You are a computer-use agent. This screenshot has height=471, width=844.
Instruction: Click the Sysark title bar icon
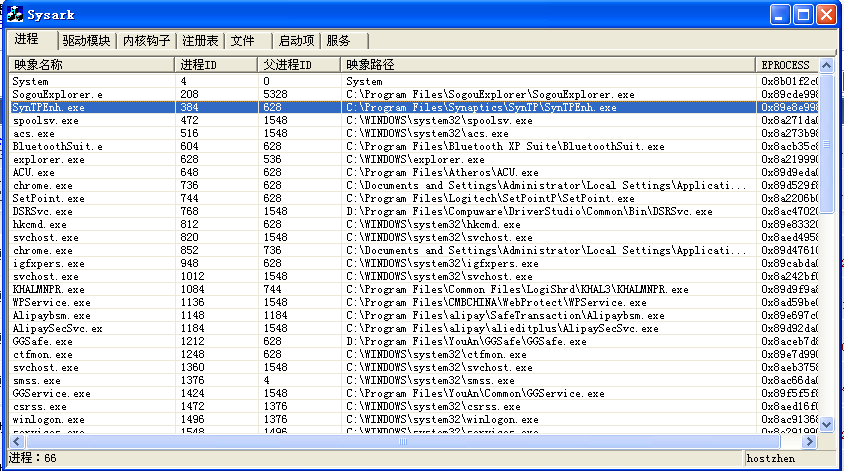click(15, 14)
